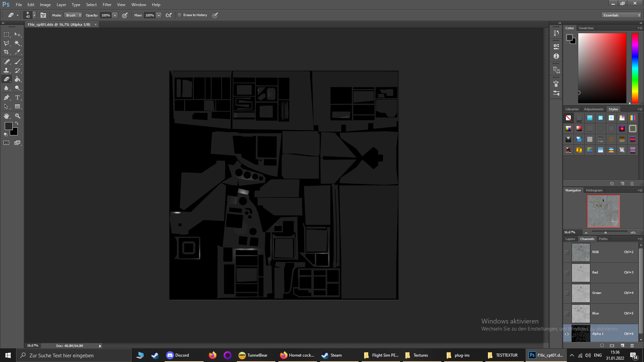Select the Crop tool
The image size is (644, 362).
coord(6,52)
